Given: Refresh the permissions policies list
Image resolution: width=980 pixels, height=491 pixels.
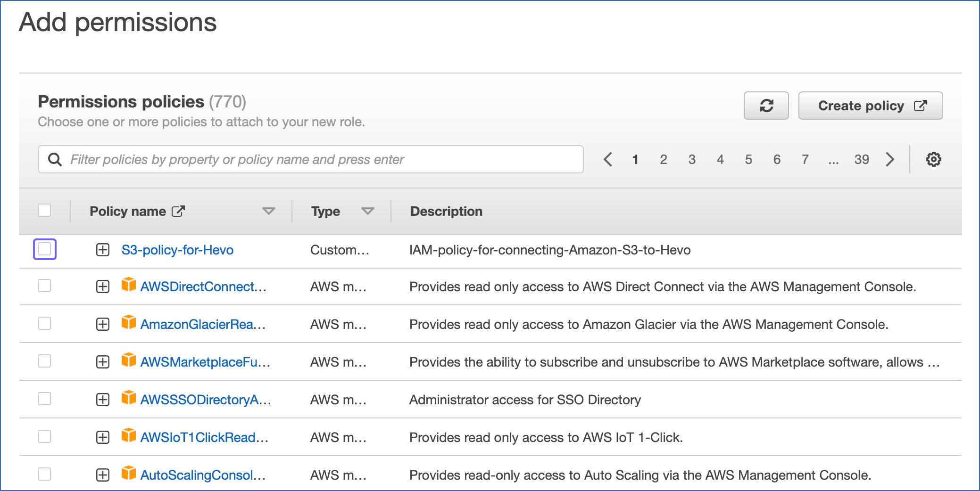Looking at the screenshot, I should [x=766, y=106].
